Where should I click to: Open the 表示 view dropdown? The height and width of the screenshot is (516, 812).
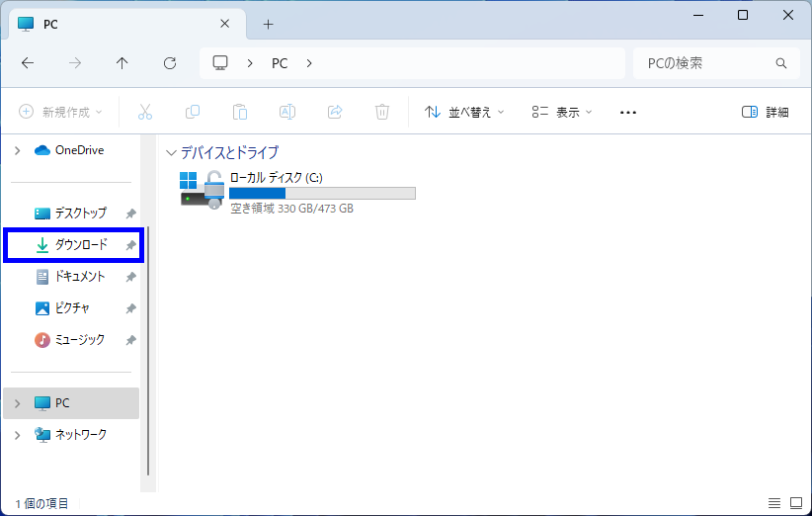click(562, 113)
